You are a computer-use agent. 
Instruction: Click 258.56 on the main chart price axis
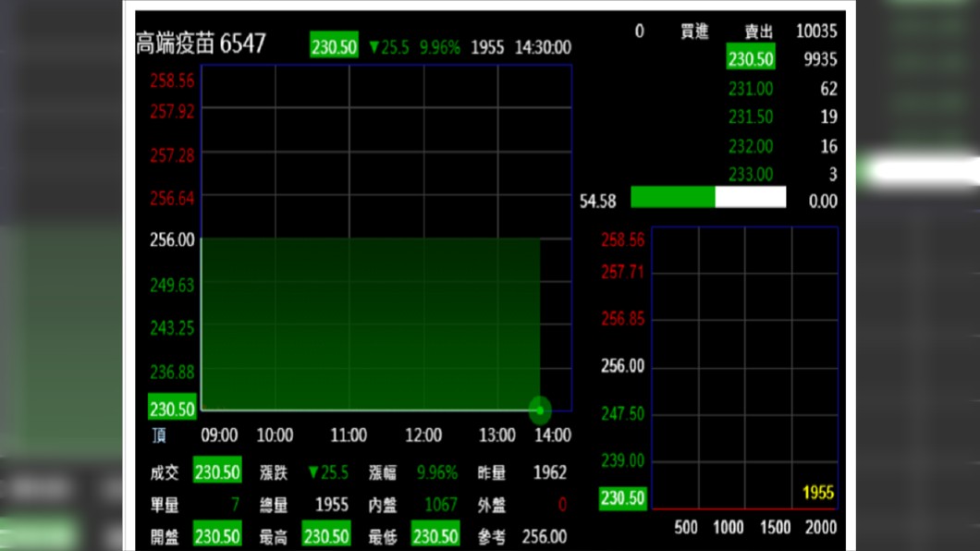pos(172,80)
